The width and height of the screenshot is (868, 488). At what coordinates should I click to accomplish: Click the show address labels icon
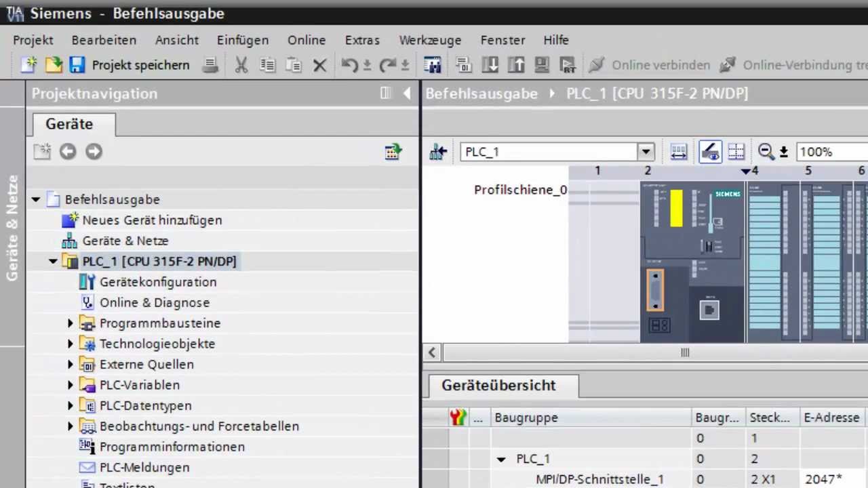click(x=679, y=152)
